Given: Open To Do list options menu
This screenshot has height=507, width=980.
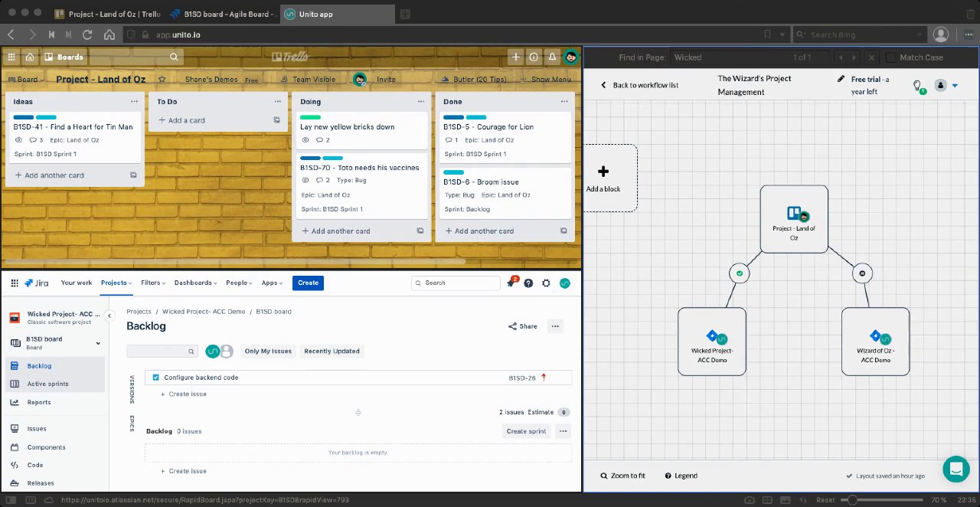Looking at the screenshot, I should tap(277, 101).
